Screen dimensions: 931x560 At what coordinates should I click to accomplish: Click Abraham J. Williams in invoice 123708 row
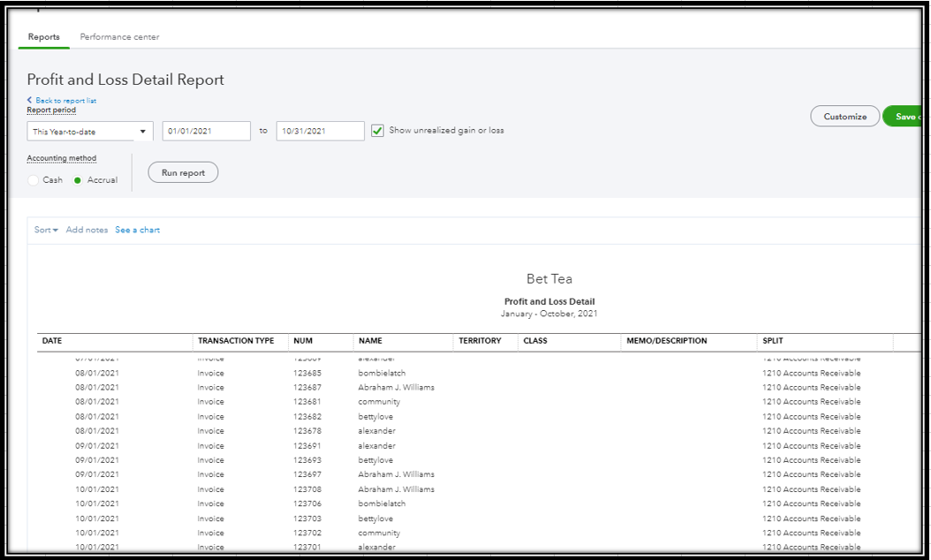(396, 489)
